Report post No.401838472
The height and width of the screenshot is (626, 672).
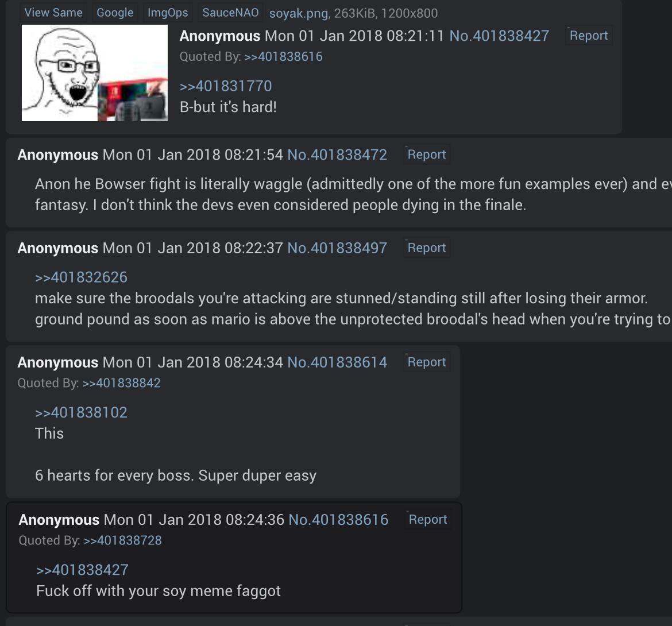click(x=426, y=154)
